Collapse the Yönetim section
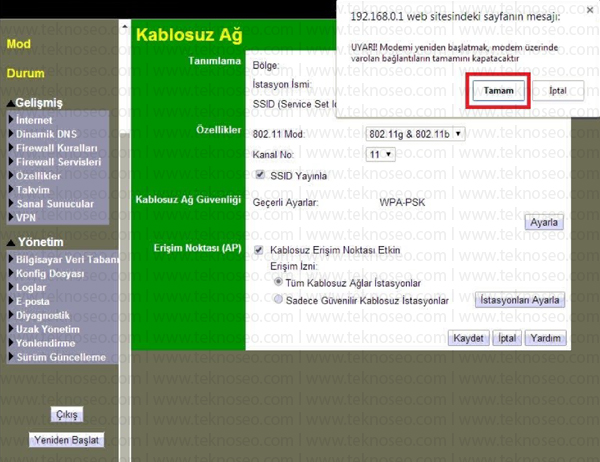The width and height of the screenshot is (600, 462). click(x=35, y=242)
